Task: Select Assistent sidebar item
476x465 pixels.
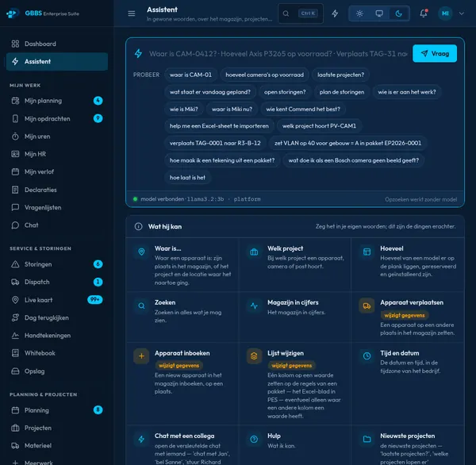Action: pyautogui.click(x=57, y=61)
